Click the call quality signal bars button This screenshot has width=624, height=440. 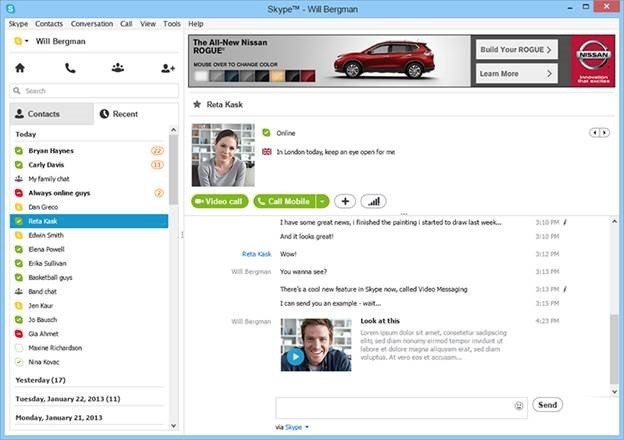373,201
